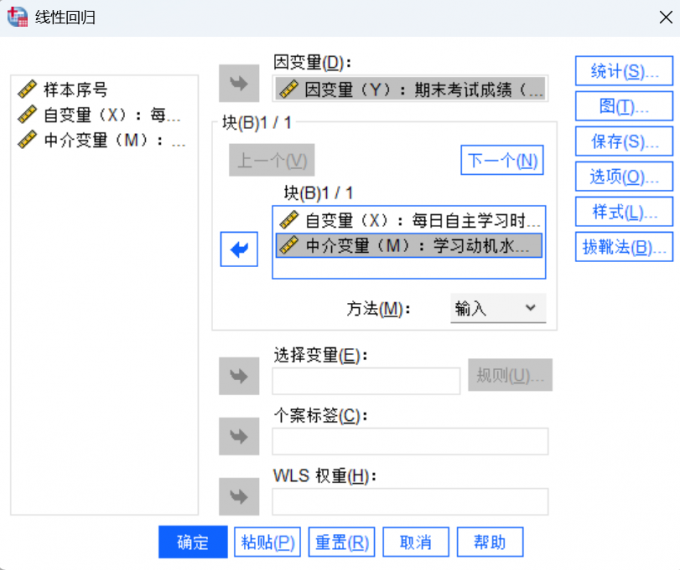Open 拔靴法(B)... dialog
Viewport: 680px width, 570px height.
click(x=624, y=247)
